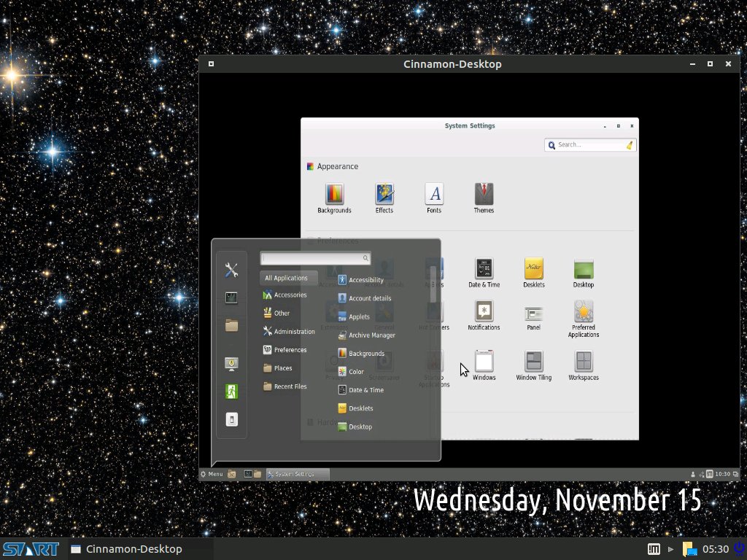Click the keyboard indicator on host taskbar
The image size is (747, 560).
point(654,549)
